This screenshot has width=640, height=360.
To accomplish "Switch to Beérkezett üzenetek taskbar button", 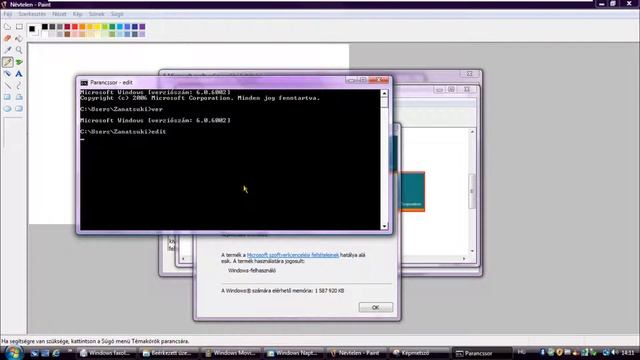I will point(167,353).
